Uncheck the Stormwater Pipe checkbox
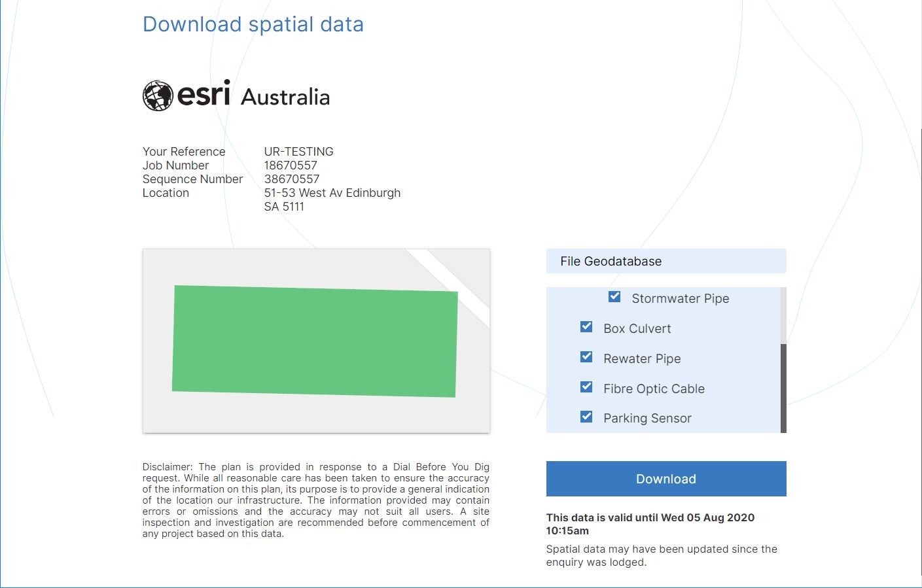This screenshot has height=588, width=922. 614,297
